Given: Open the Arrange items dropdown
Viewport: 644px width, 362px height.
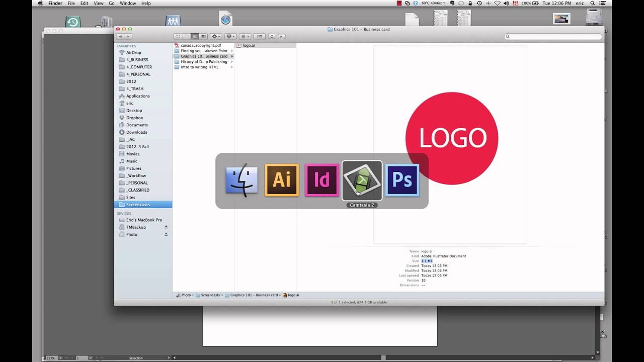Looking at the screenshot, I should coord(245,36).
